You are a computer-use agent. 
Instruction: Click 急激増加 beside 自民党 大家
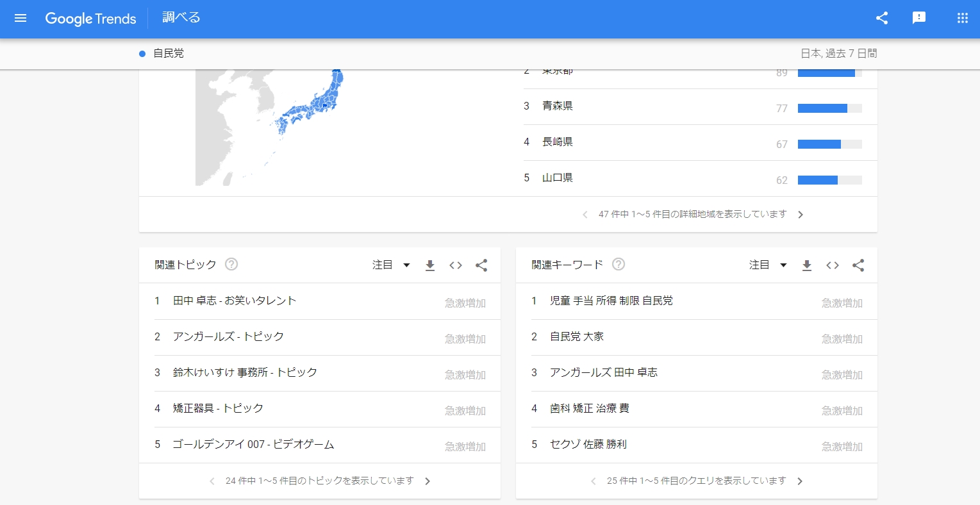[842, 339]
